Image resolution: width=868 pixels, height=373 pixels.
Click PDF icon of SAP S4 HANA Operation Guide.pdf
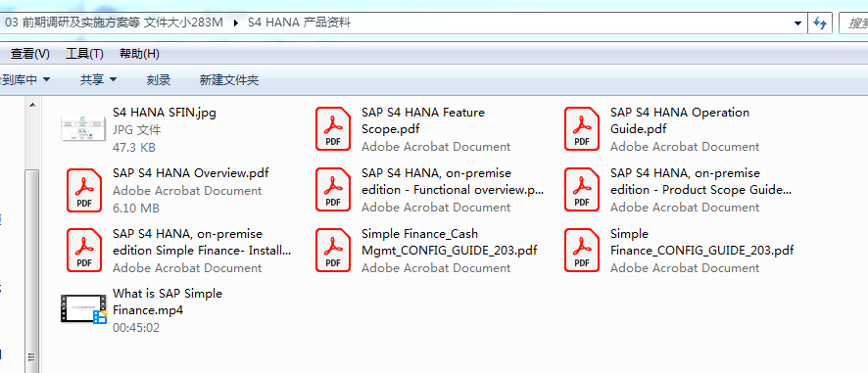coord(582,129)
